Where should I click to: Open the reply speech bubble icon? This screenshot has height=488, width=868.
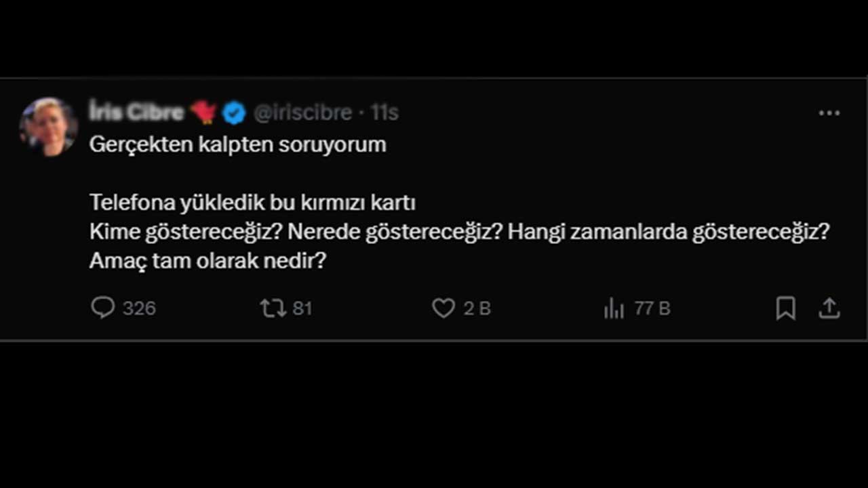pyautogui.click(x=102, y=308)
